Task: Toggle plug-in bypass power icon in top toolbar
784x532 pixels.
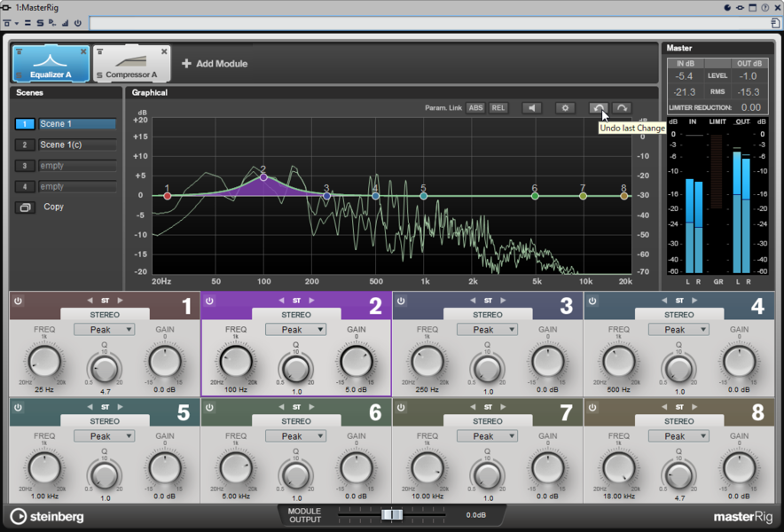Action: pyautogui.click(x=77, y=23)
